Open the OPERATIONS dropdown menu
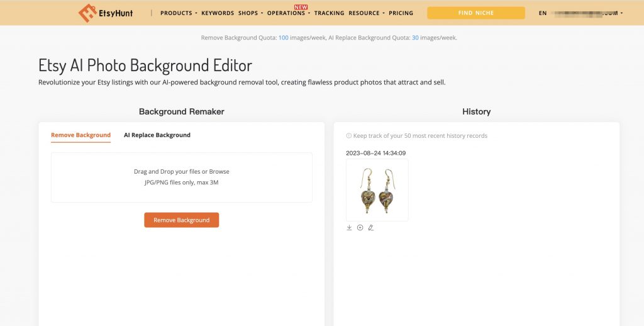The height and width of the screenshot is (326, 644). (x=288, y=13)
